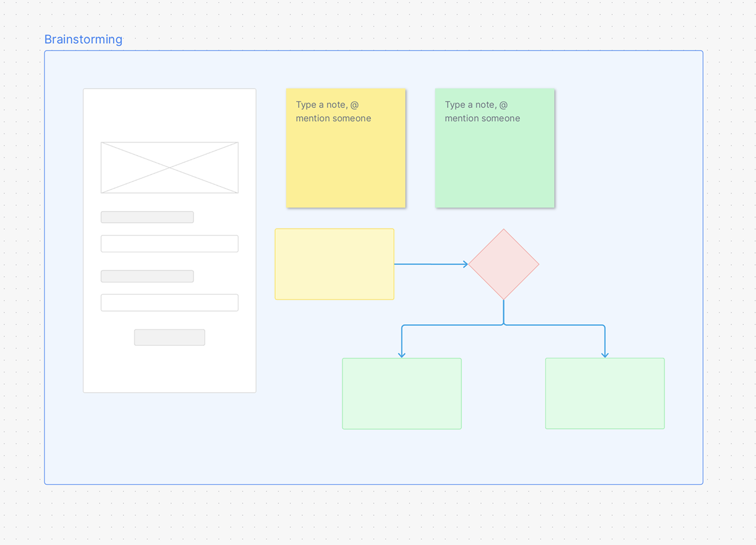Click arrowhead pointing into left green rectangle
This screenshot has height=545, width=756.
(402, 354)
